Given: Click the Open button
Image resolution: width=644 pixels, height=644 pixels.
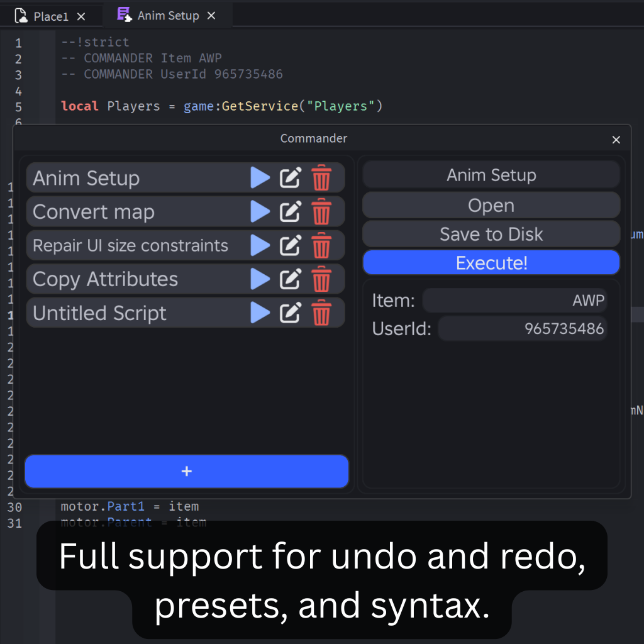Looking at the screenshot, I should [x=491, y=205].
